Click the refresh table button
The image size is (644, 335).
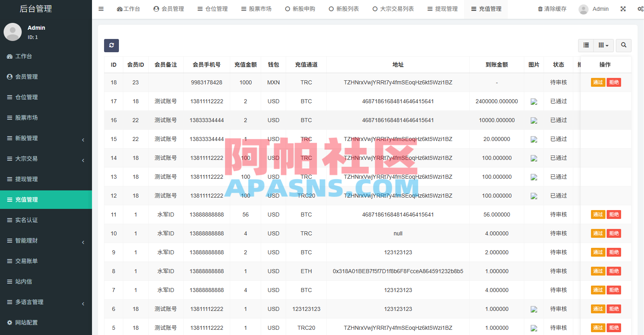[111, 45]
